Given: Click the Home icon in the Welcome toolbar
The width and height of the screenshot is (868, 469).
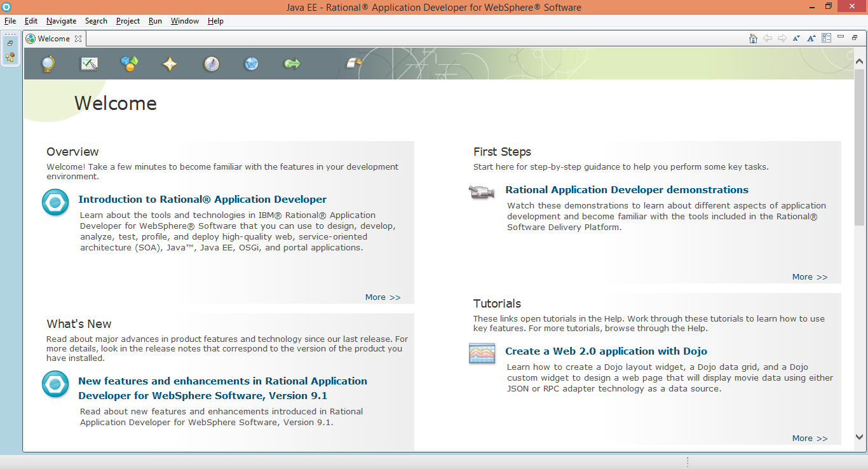Looking at the screenshot, I should point(753,38).
